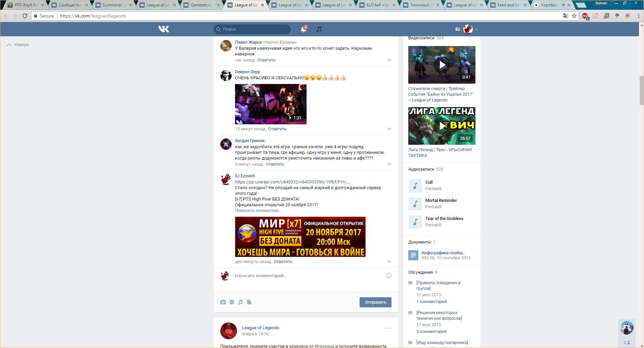Attach a photo using the camera icon
Screen dimensions: 644x348
223,302
